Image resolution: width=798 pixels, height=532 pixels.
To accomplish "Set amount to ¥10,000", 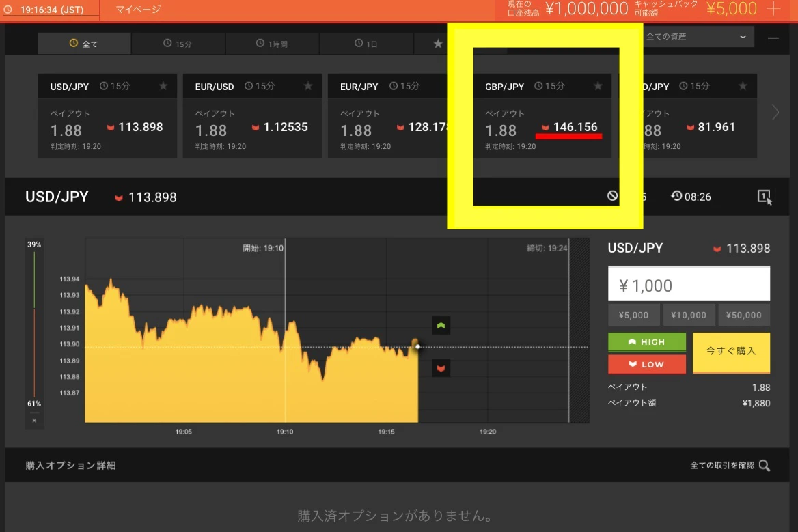I will pos(689,316).
